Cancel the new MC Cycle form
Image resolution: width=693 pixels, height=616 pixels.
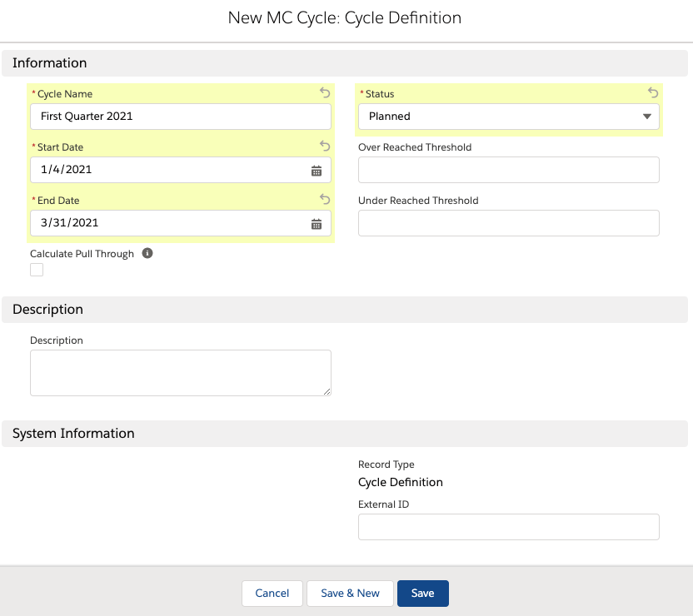[x=272, y=593]
